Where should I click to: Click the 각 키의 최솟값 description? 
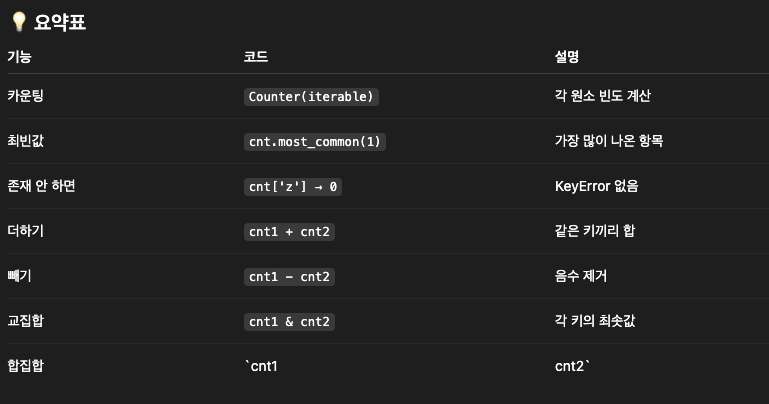(x=595, y=321)
